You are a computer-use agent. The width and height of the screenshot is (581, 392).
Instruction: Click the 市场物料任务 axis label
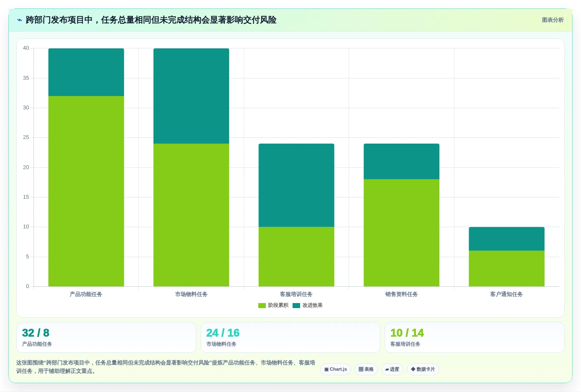[191, 294]
